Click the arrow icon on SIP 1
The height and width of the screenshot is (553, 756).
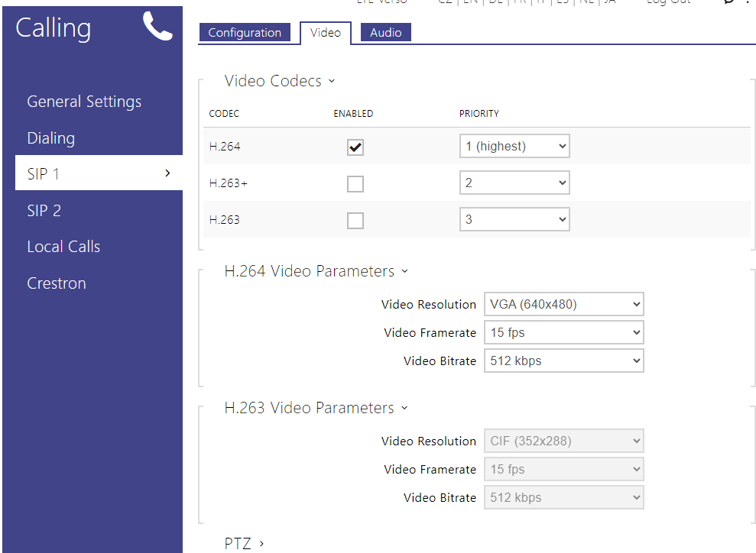click(167, 173)
